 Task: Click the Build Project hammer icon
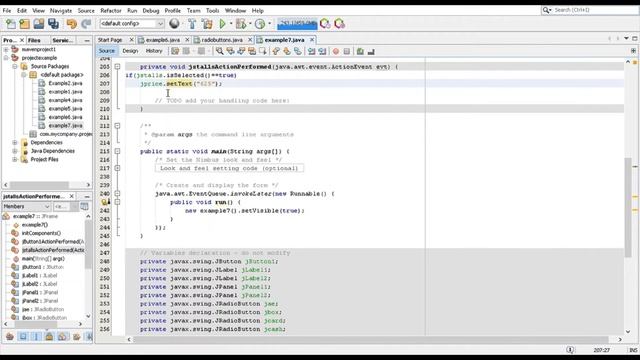coord(192,24)
